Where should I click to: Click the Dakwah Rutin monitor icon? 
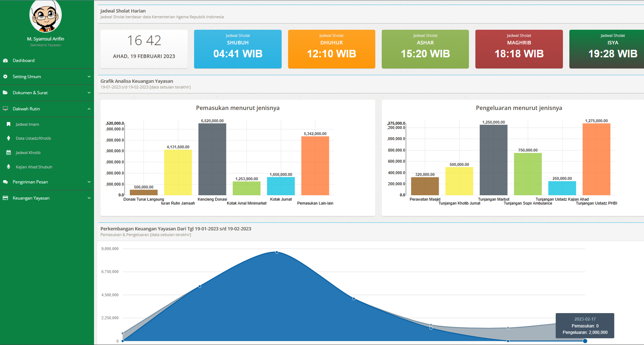point(5,109)
